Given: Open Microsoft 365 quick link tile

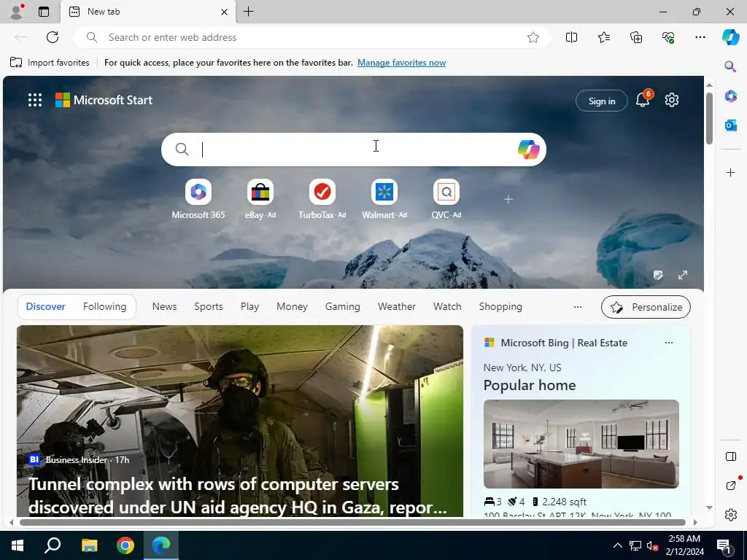Looking at the screenshot, I should (198, 199).
